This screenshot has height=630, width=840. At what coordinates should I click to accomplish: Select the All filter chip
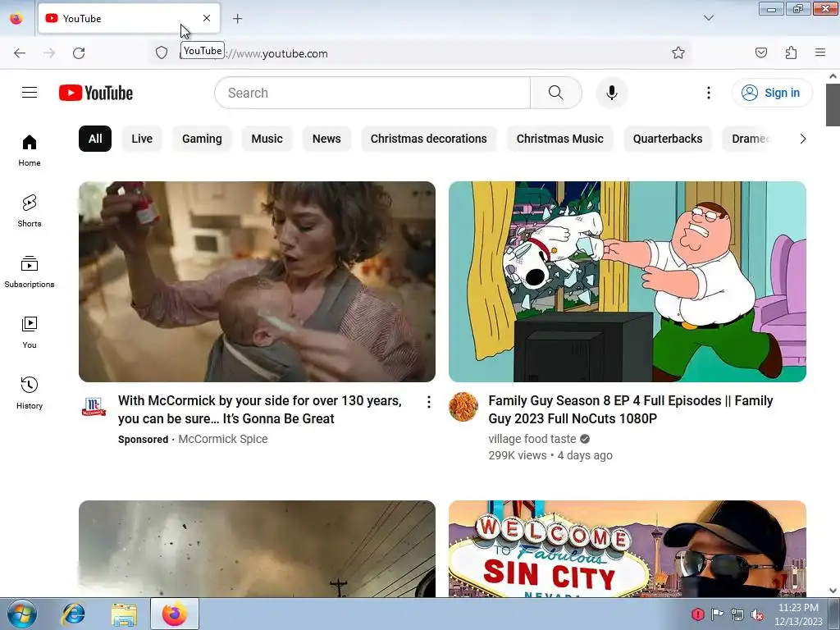coord(95,139)
